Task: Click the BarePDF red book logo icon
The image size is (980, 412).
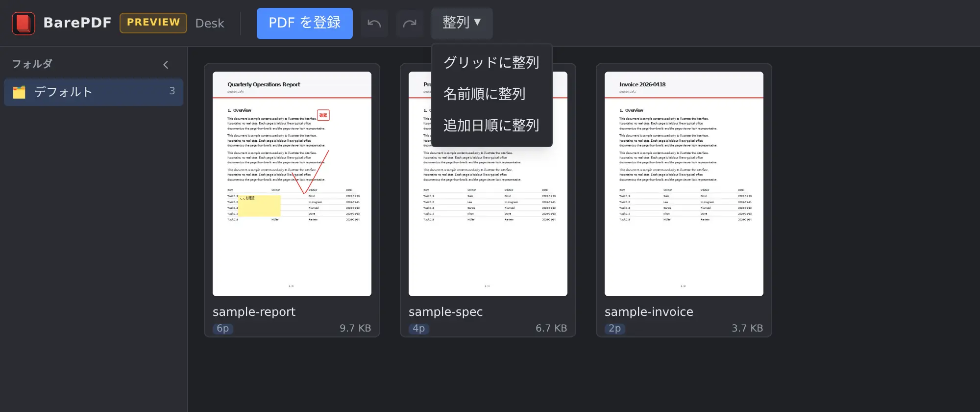Action: pyautogui.click(x=24, y=23)
